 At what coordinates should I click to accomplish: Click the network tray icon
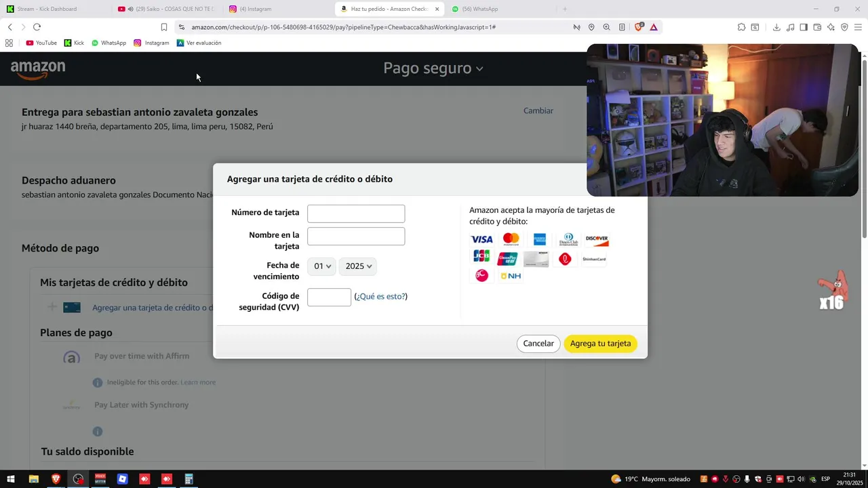pos(790,479)
